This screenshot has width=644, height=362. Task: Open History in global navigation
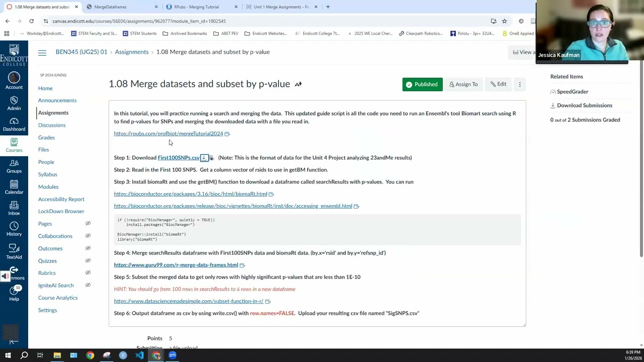point(14,229)
